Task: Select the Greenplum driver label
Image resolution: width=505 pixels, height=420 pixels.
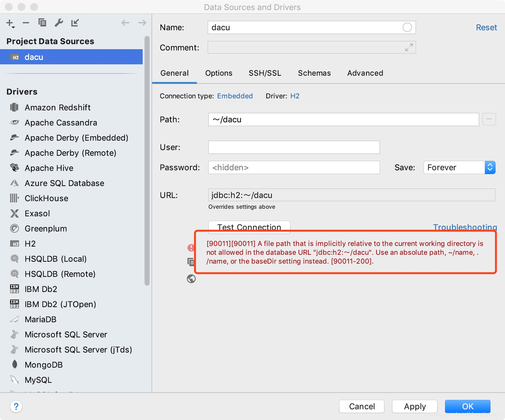Action: pyautogui.click(x=46, y=229)
